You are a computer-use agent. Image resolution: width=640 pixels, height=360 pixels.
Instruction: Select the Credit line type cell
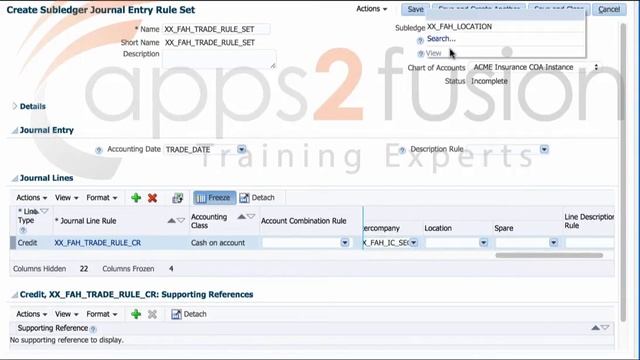tap(27, 243)
